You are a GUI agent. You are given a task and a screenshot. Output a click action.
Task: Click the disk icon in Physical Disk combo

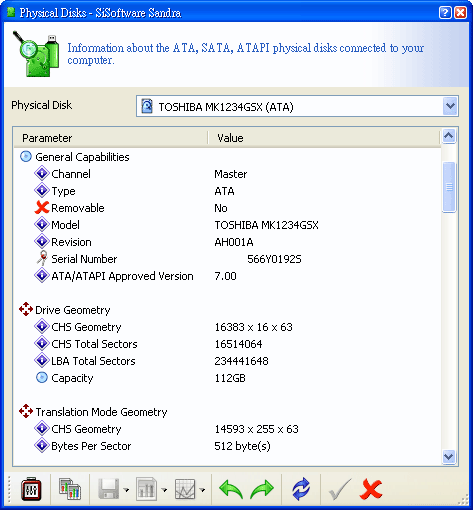147,106
